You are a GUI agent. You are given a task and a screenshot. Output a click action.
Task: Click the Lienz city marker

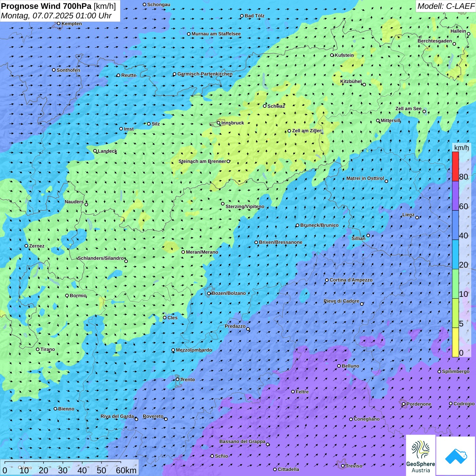point(417,218)
